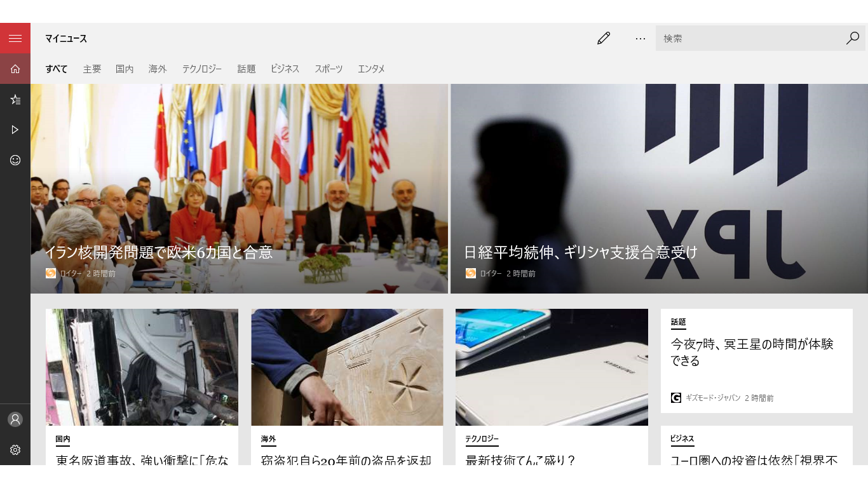Select the 主要 tab
This screenshot has width=868, height=488.
pyautogui.click(x=92, y=69)
